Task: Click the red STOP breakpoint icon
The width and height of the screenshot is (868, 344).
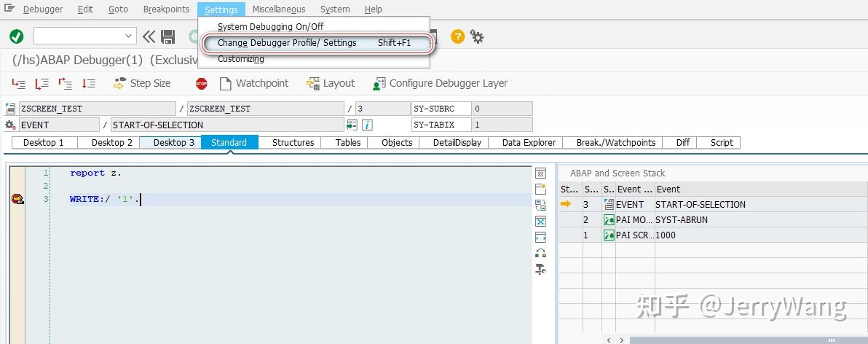Action: [202, 84]
